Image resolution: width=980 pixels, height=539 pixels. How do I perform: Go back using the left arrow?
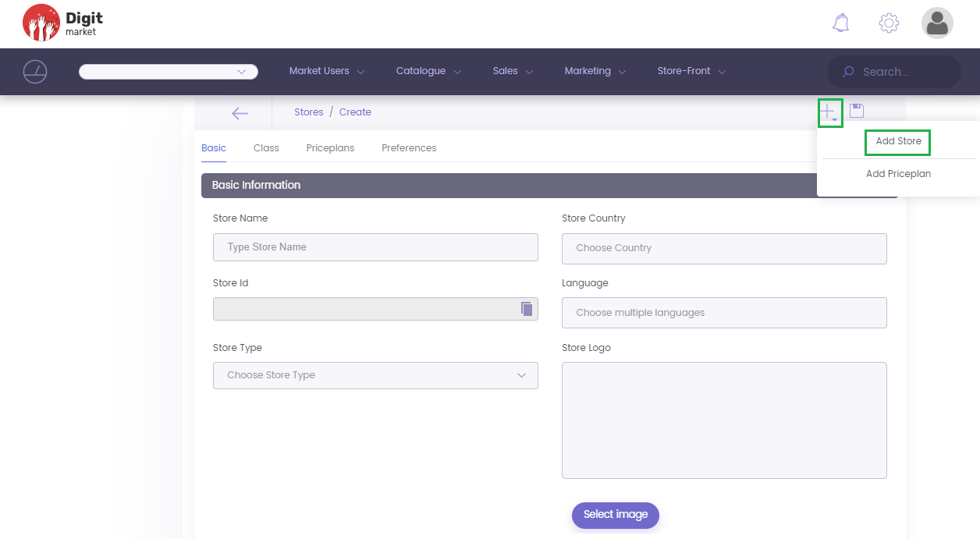point(240,113)
